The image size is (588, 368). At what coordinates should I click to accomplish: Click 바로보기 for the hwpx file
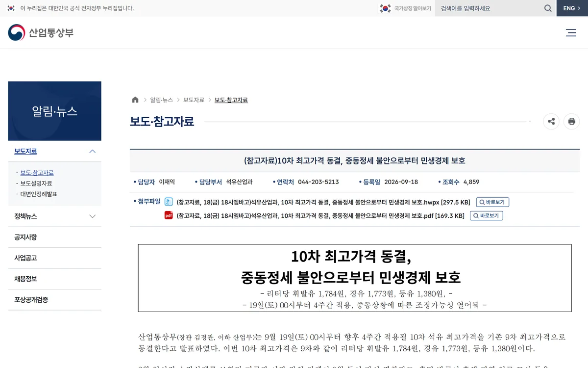point(492,202)
